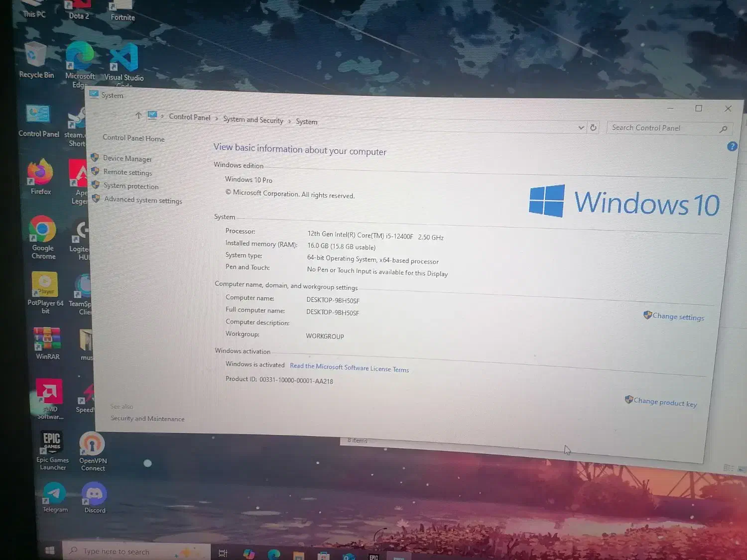Expand the address bar history dropdown
Screen dimensions: 747x560
(x=581, y=127)
